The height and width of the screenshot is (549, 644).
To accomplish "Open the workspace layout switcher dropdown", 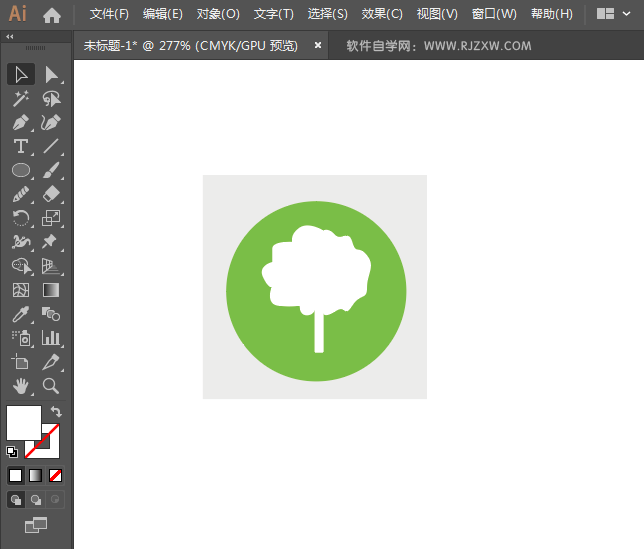I will [614, 14].
